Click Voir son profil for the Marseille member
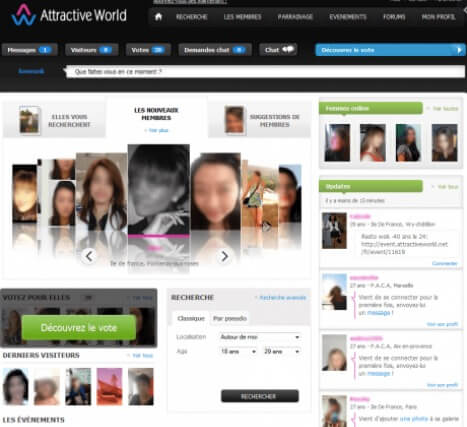The height and width of the screenshot is (427, 467). [x=442, y=324]
